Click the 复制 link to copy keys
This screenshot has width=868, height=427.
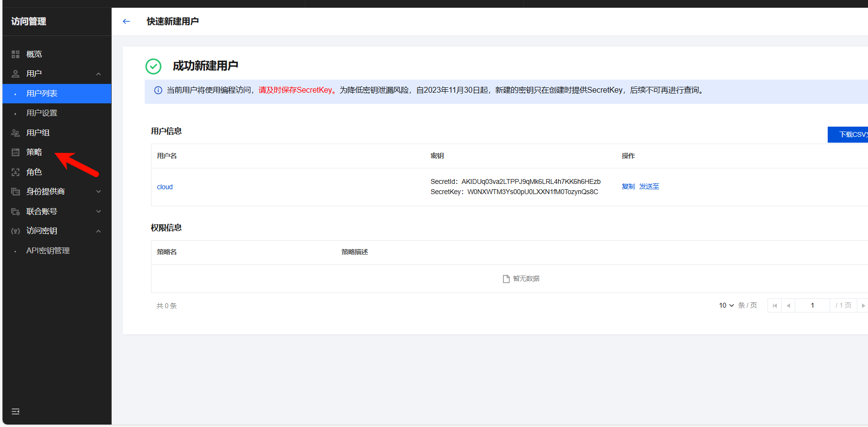tap(628, 186)
